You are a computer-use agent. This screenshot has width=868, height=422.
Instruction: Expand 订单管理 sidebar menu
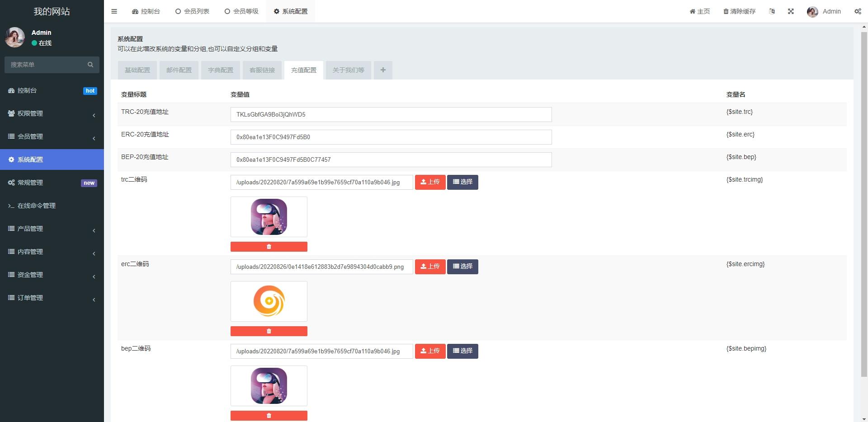coord(52,298)
